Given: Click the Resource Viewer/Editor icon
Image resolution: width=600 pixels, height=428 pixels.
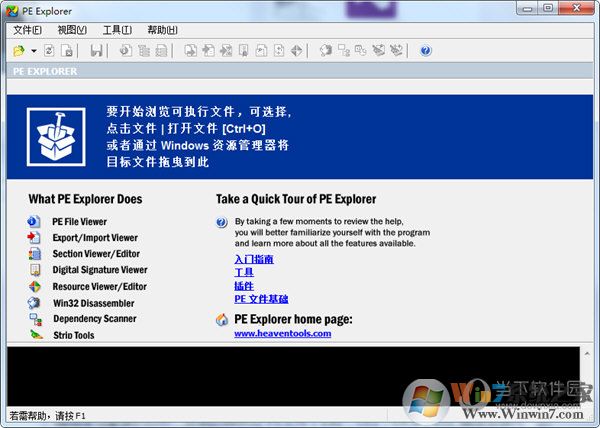Looking at the screenshot, I should click(x=35, y=286).
